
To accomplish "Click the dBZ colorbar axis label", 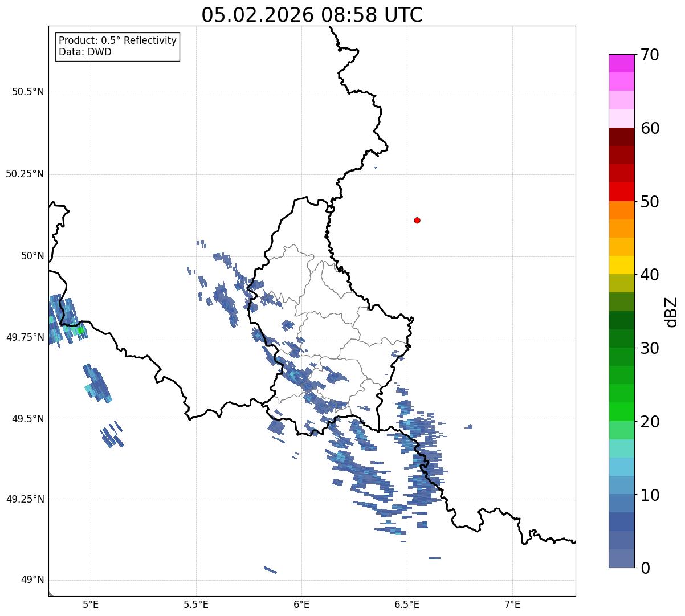I will pos(672,311).
